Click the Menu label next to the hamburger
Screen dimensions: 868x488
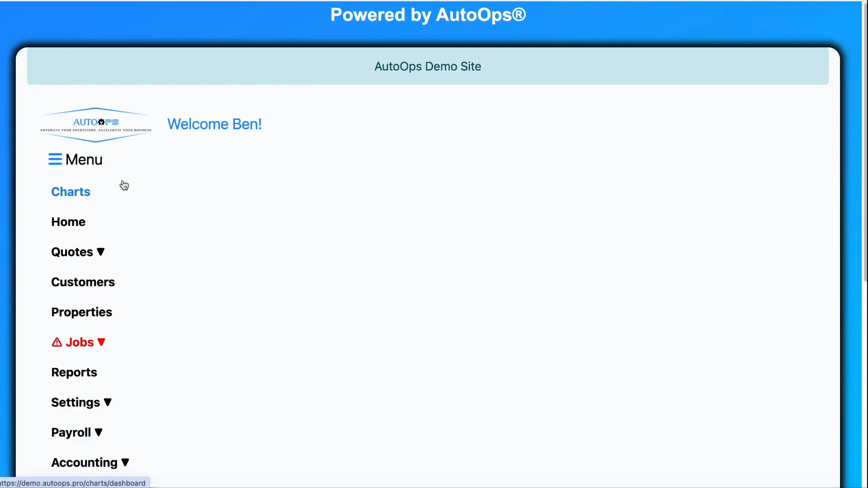(84, 159)
